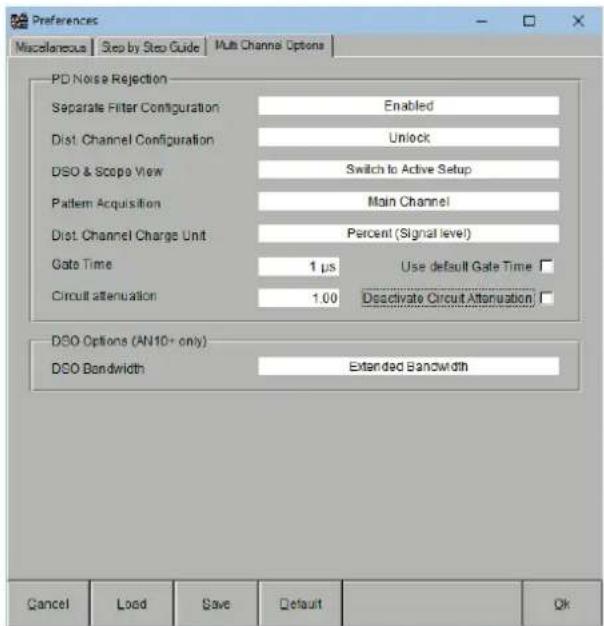
Task: Toggle Separate Filter Configuration Enabled field
Action: pos(408,106)
